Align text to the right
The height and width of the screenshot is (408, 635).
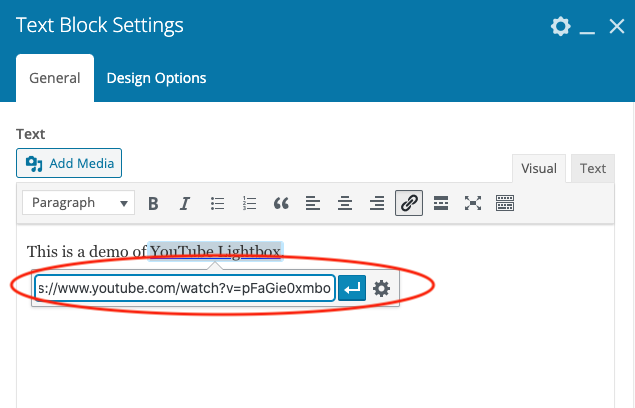pos(377,203)
